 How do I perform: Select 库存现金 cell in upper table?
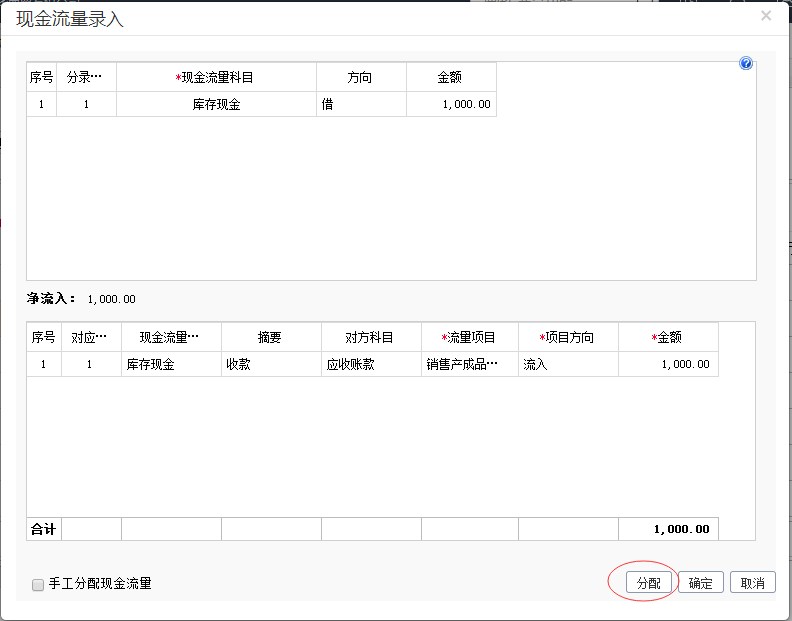point(216,104)
